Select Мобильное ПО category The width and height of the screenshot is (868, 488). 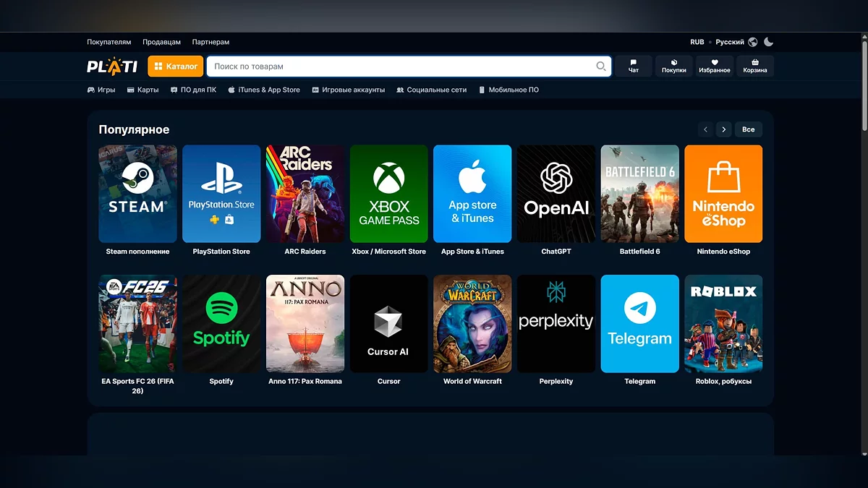coord(509,90)
